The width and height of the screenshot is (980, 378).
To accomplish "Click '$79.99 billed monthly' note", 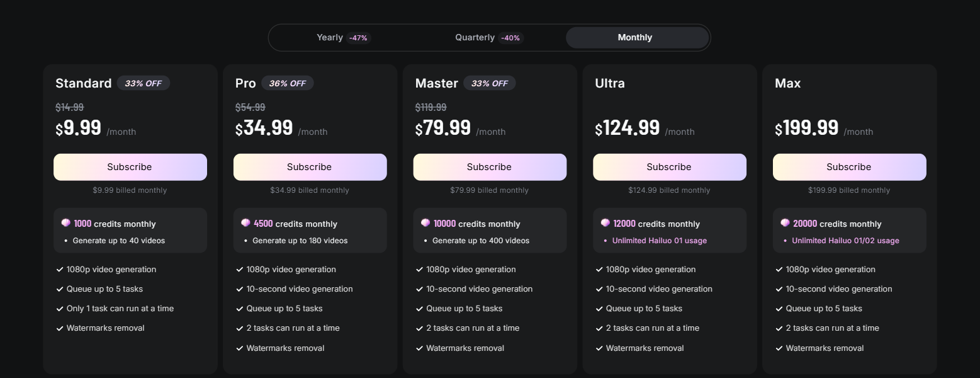I will 490,190.
